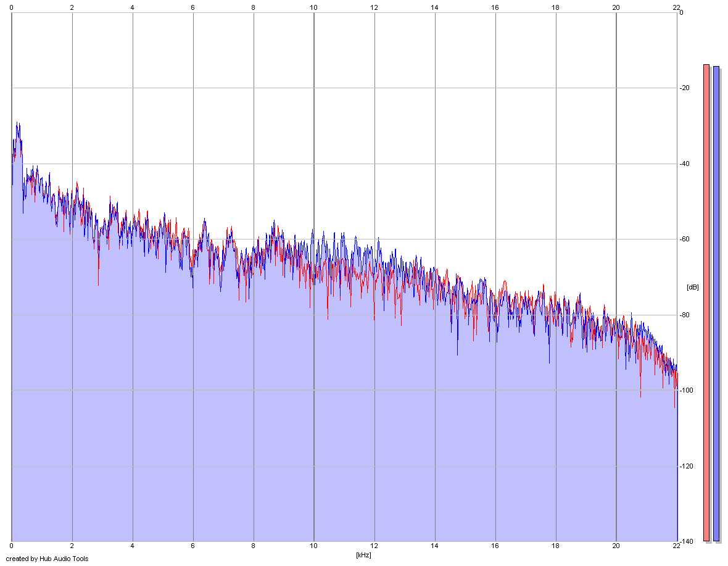Click the 8 label on the bottom kHz axis
Screen dimensions: 728x566
pos(253,546)
